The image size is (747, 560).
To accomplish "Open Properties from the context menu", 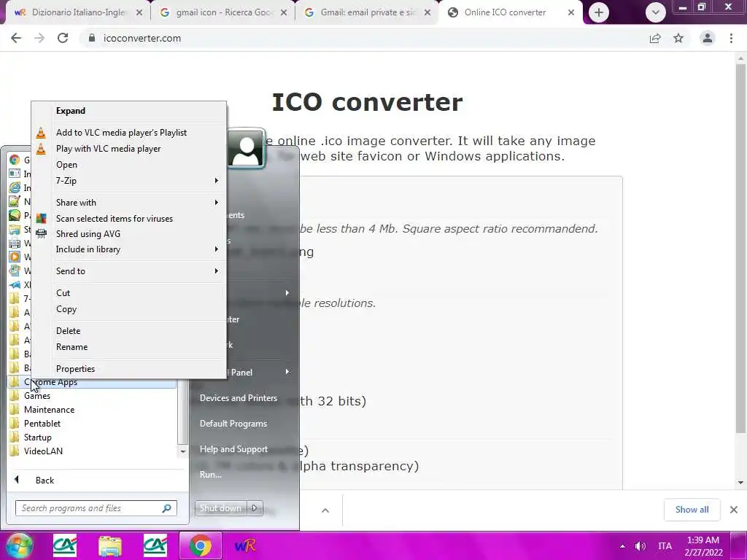I will pos(75,369).
